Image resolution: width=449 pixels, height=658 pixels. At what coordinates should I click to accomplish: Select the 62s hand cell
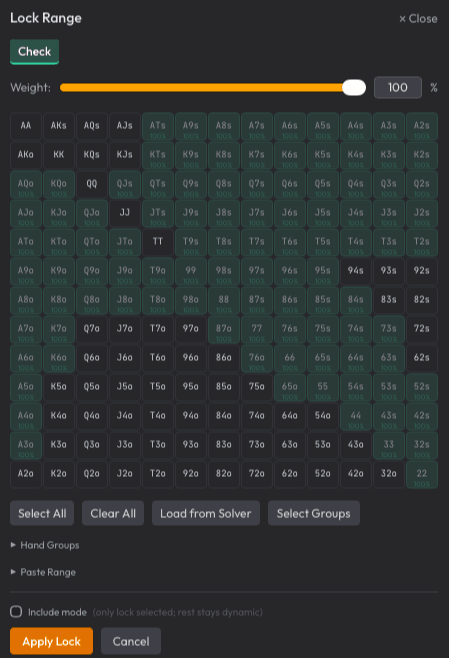coord(422,358)
